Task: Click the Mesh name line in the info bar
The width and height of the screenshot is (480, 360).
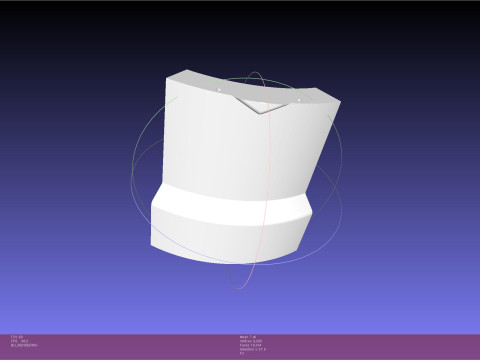Action: [x=248, y=337]
